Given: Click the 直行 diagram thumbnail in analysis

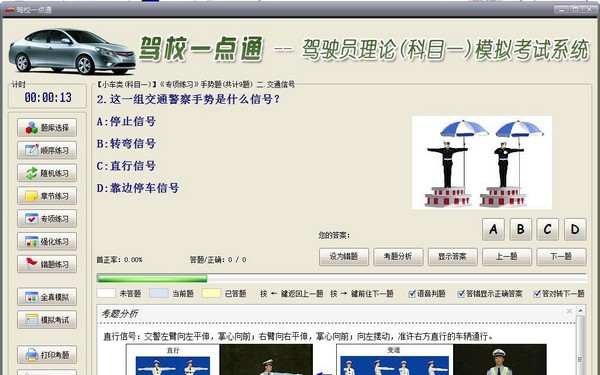Looking at the screenshot, I should point(173,361).
